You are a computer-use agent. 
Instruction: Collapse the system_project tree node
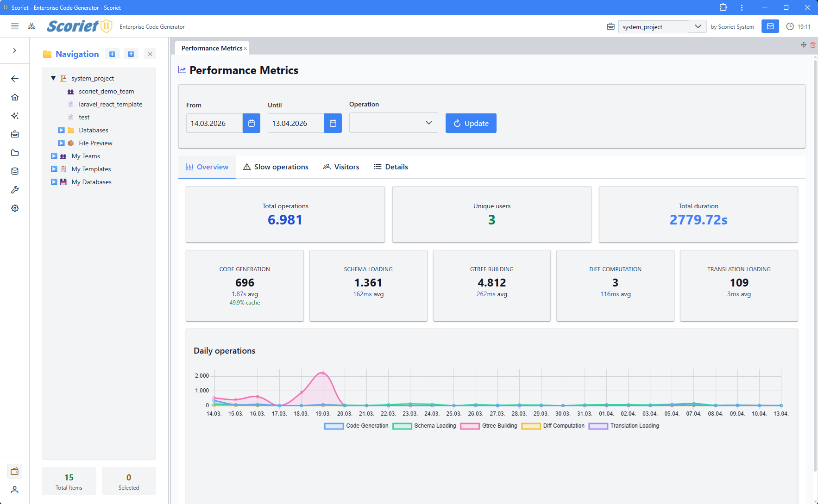pos(53,78)
